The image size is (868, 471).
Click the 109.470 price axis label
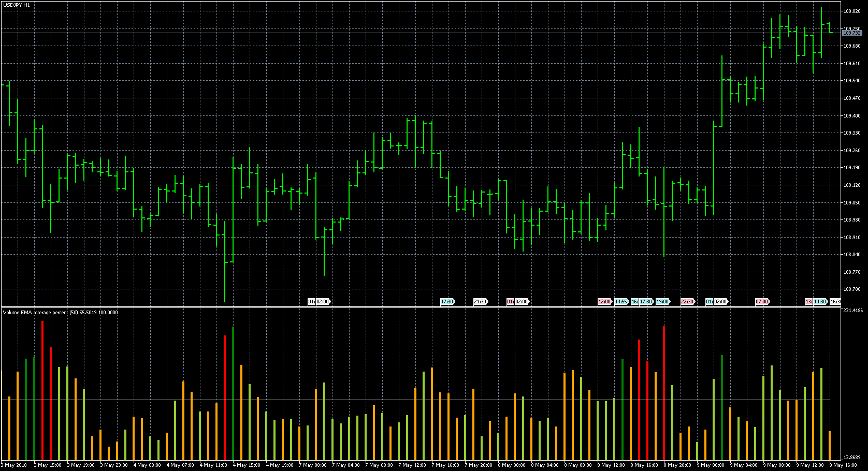coord(852,98)
